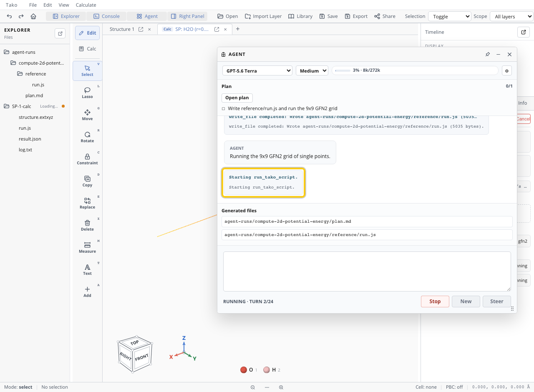The height and width of the screenshot is (392, 534).
Task: Pop out the Structure 1 tab
Action: point(141,29)
